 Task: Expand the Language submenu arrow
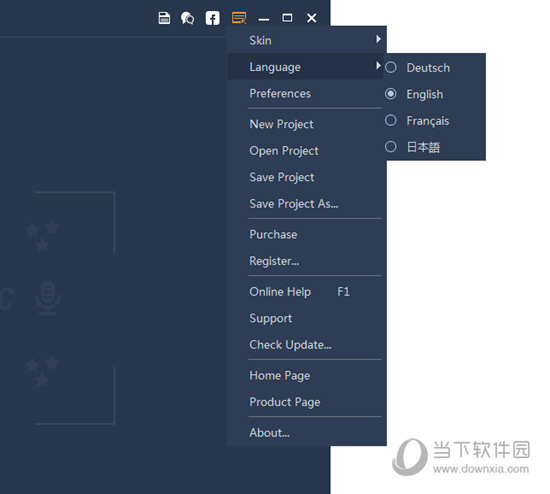pos(378,66)
